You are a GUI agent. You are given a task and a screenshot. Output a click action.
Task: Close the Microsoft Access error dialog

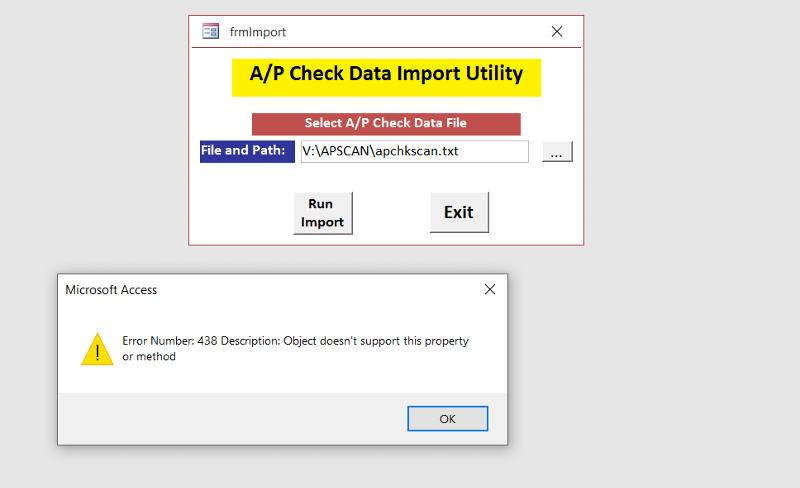point(490,289)
